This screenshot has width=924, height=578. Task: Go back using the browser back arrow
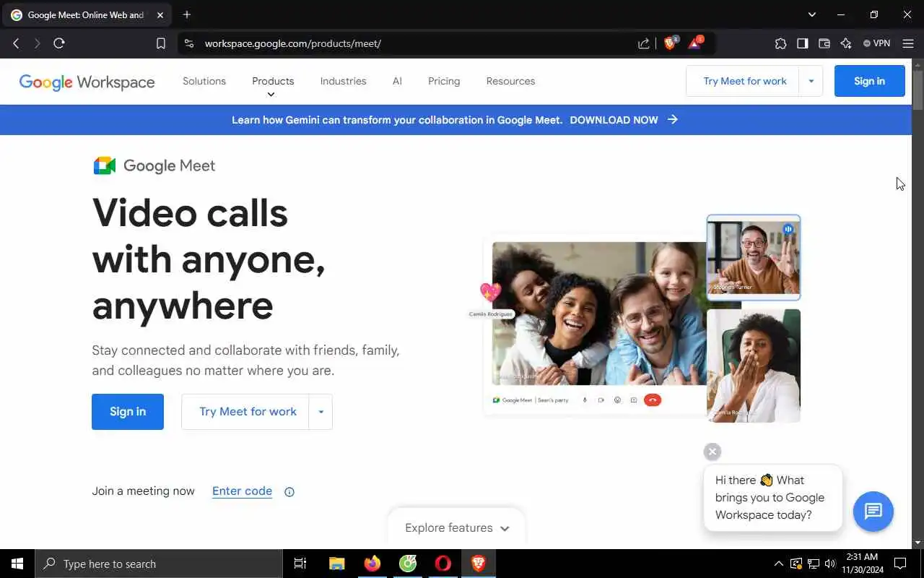click(x=16, y=43)
